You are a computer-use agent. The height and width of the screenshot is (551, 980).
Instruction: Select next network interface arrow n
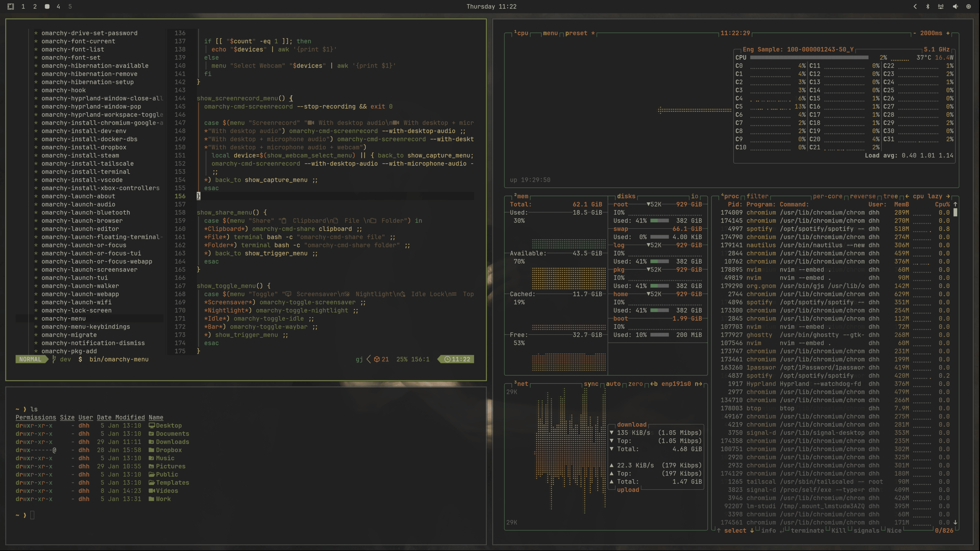tap(698, 384)
